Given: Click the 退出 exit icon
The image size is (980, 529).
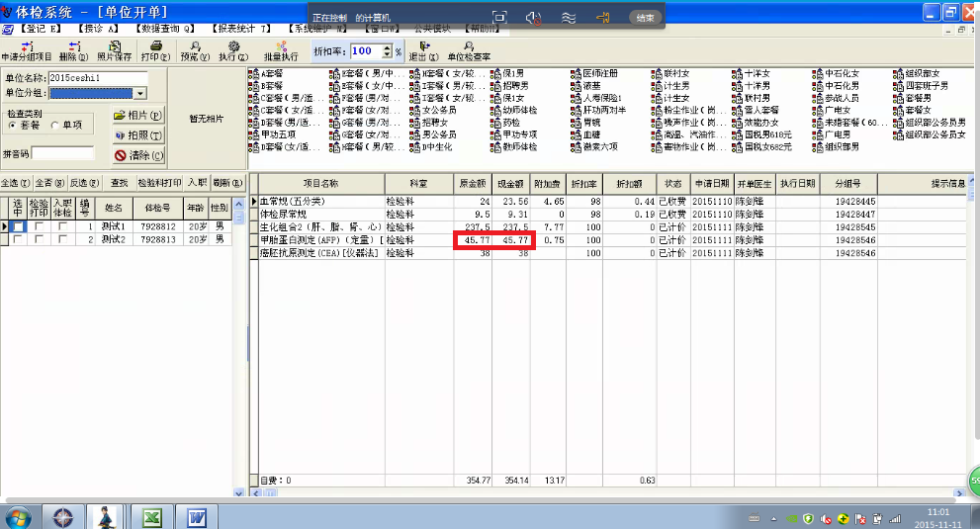Looking at the screenshot, I should tap(424, 45).
